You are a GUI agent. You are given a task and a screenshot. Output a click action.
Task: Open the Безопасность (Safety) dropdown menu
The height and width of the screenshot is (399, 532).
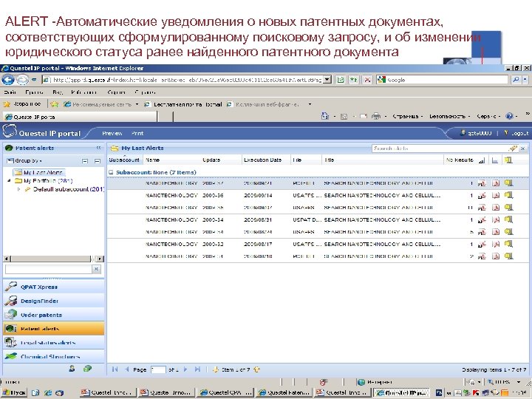coord(449,117)
